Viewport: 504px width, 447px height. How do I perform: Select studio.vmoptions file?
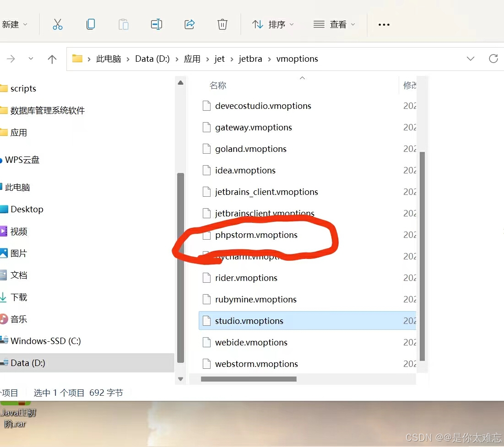pos(307,321)
